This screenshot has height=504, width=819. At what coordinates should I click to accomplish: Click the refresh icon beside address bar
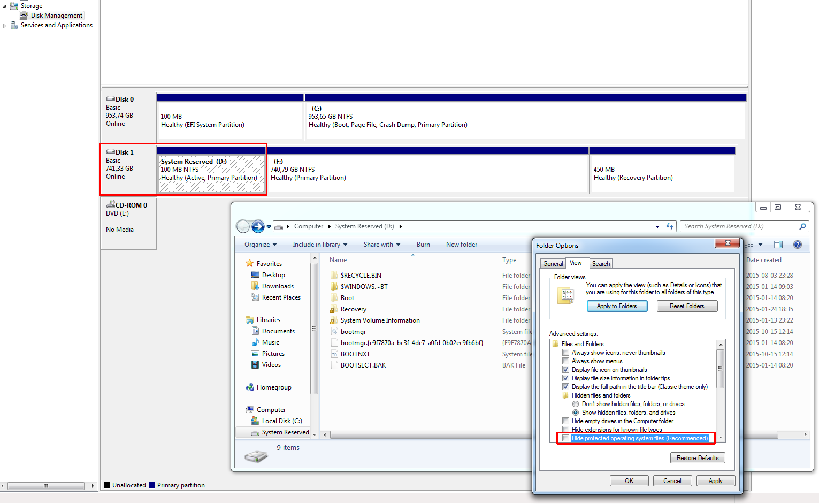click(670, 227)
